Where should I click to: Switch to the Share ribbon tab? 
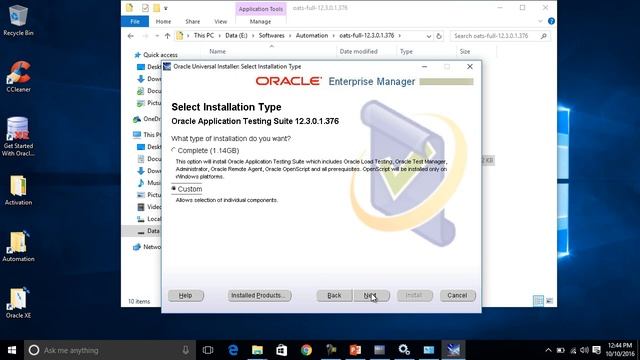(x=192, y=22)
